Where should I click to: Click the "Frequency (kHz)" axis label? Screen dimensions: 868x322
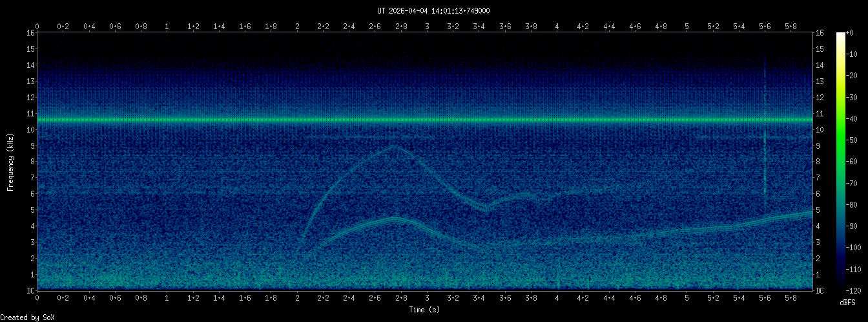10,161
